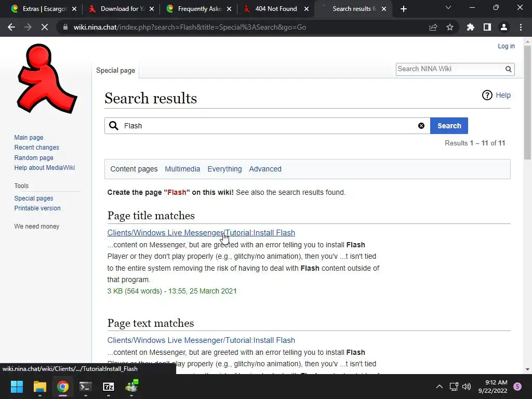Click the browser address bar URL
Viewport: 532px width, 399px height.
(x=190, y=27)
